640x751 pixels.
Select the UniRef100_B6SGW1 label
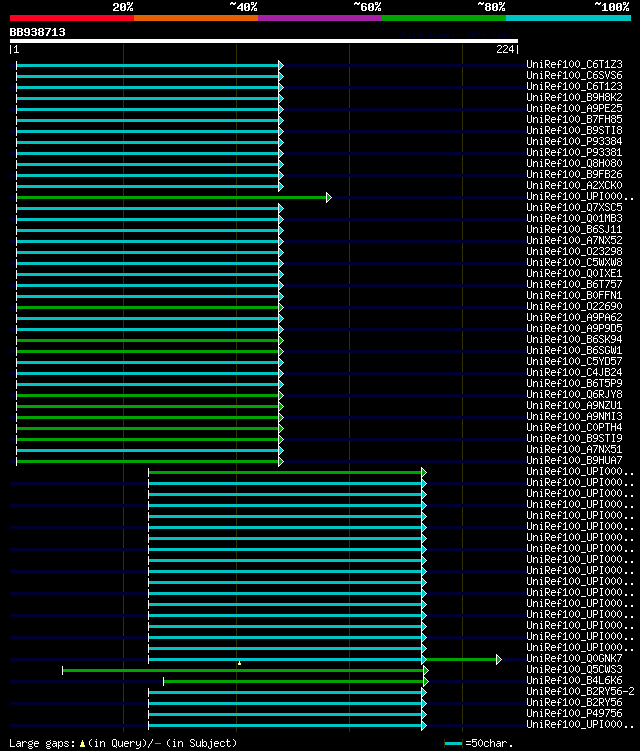(574, 351)
